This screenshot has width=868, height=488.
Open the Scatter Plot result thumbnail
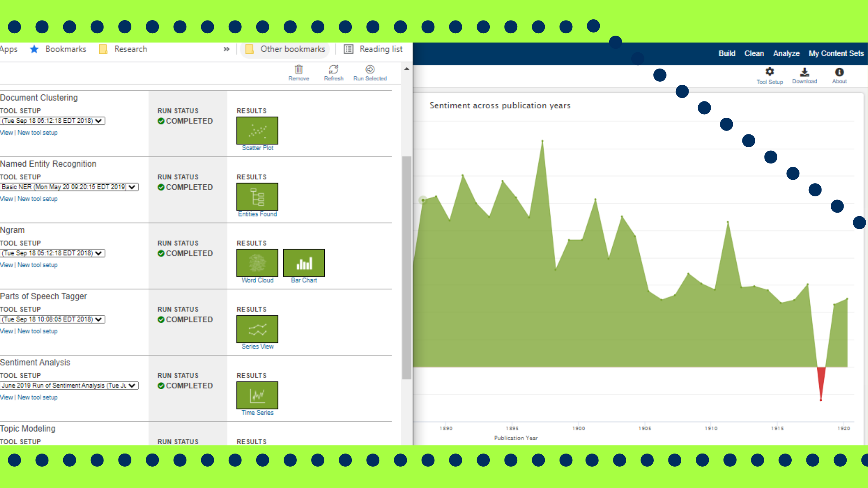click(x=257, y=131)
